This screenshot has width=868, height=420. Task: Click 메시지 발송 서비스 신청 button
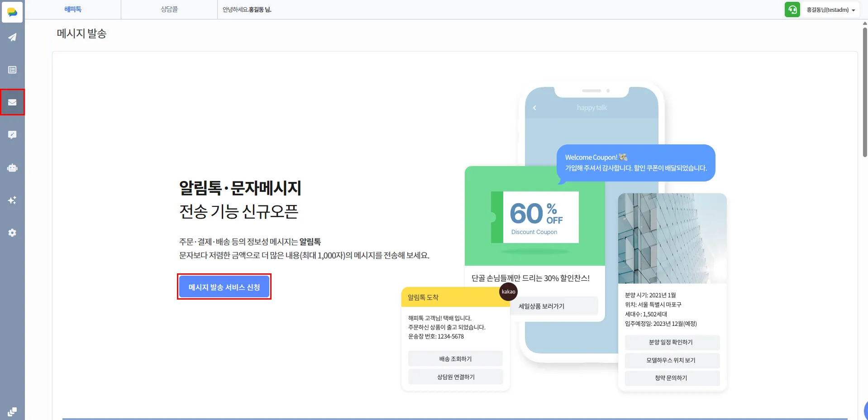(x=224, y=287)
